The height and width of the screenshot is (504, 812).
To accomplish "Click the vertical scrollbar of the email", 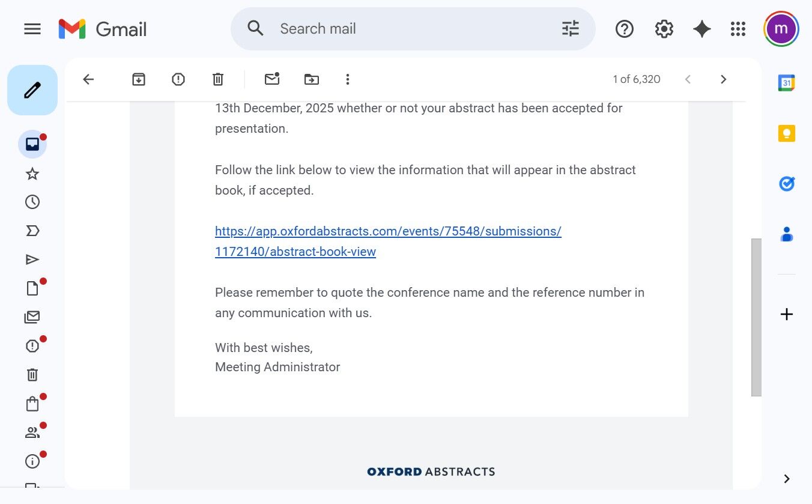I will tap(756, 317).
